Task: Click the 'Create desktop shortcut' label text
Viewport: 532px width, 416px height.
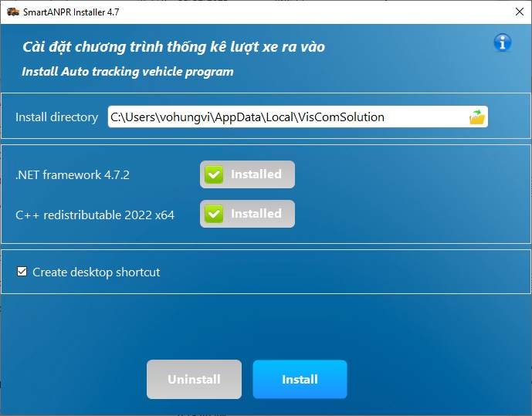Action: [96, 272]
